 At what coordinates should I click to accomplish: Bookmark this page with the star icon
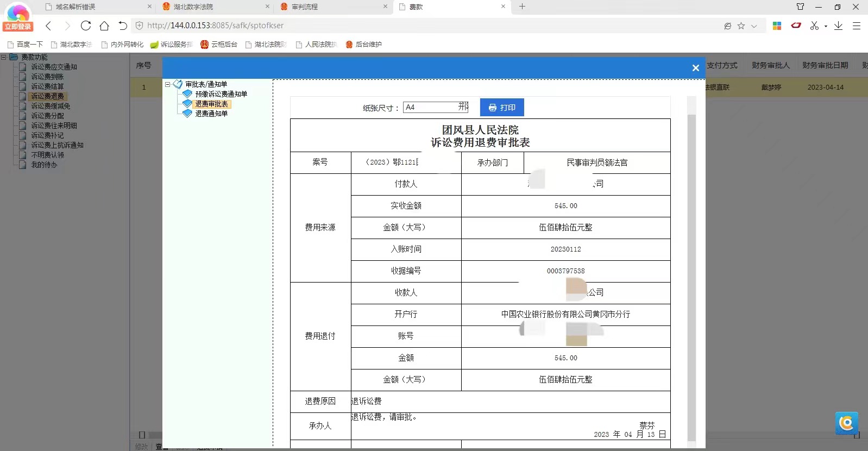pos(741,26)
